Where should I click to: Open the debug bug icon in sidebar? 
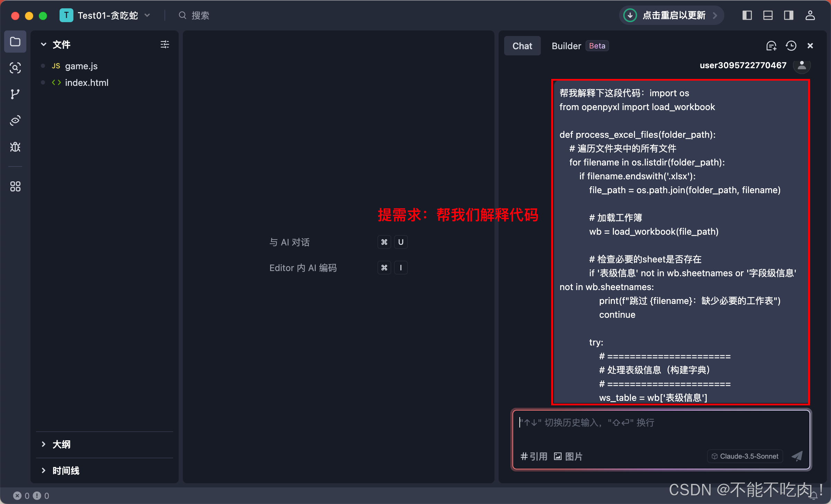(15, 147)
